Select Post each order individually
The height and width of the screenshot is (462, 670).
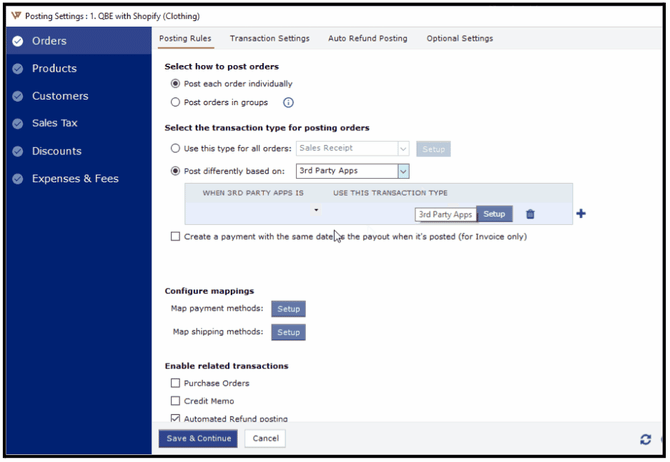pos(175,83)
